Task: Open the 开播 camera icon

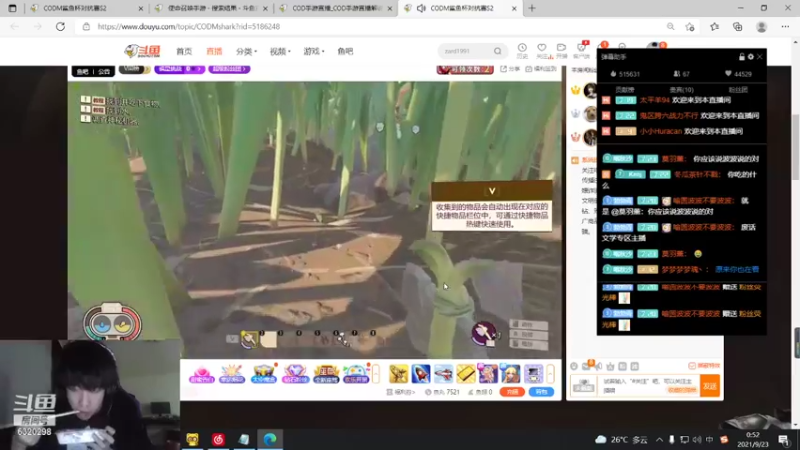Action: pyautogui.click(x=561, y=50)
